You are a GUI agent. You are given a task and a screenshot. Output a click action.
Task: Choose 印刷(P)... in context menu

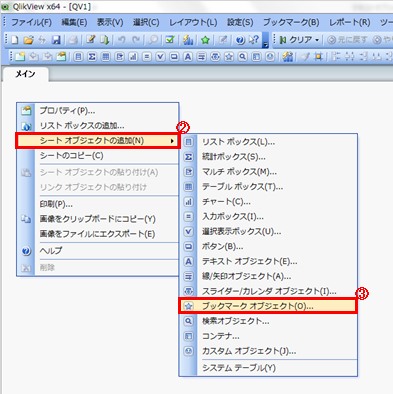coord(98,204)
